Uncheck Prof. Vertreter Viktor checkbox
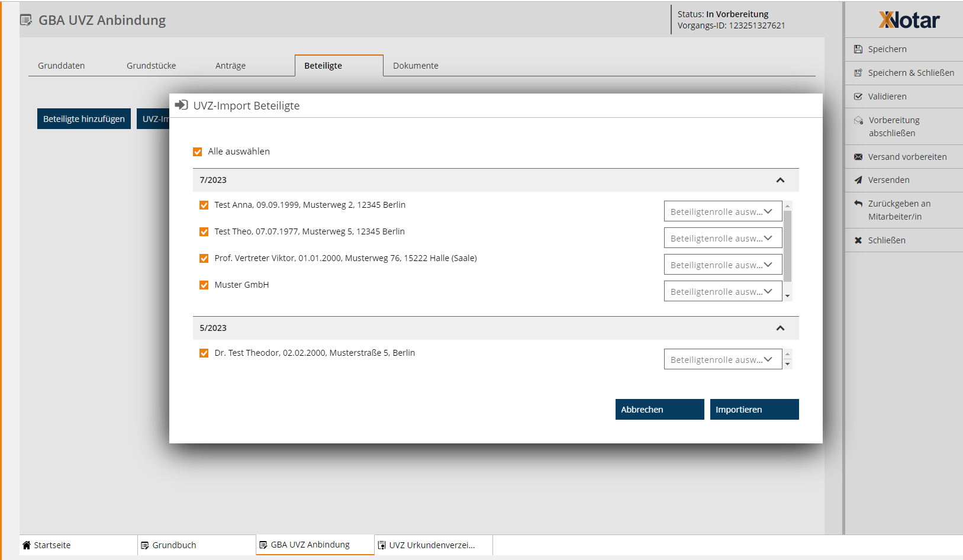The image size is (963, 560). (204, 259)
